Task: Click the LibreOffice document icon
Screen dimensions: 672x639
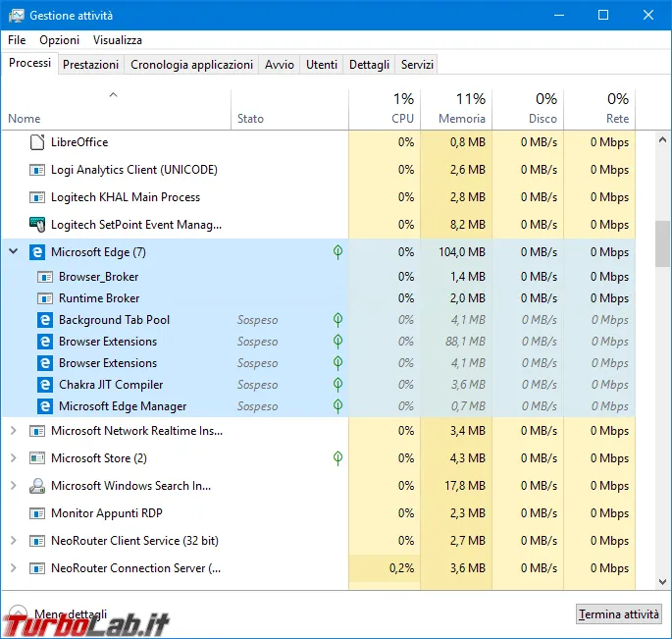Action: [x=37, y=142]
